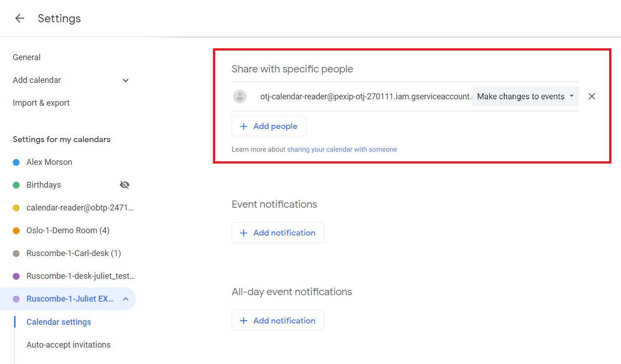The width and height of the screenshot is (621, 364).
Task: Add notification under All-day event notifications
Action: pos(278,321)
